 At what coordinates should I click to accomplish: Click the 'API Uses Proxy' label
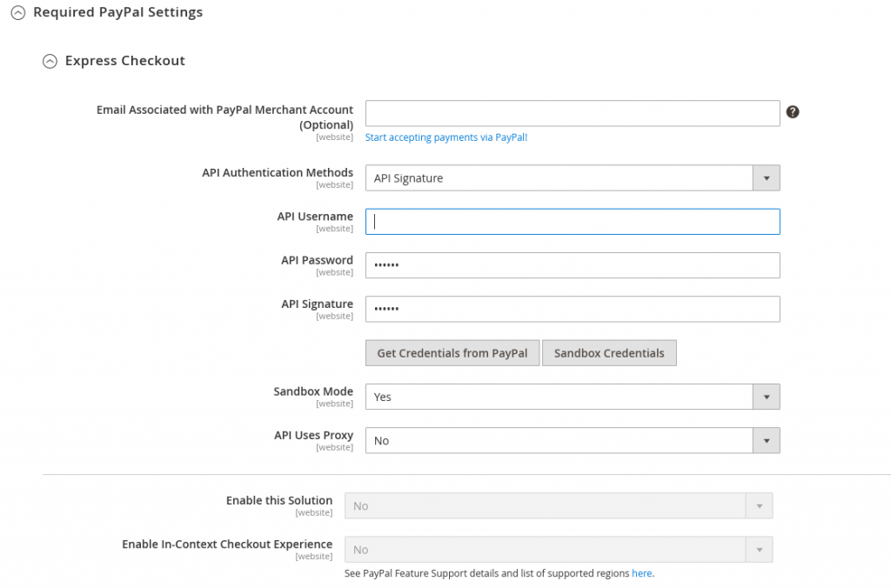[x=313, y=435]
